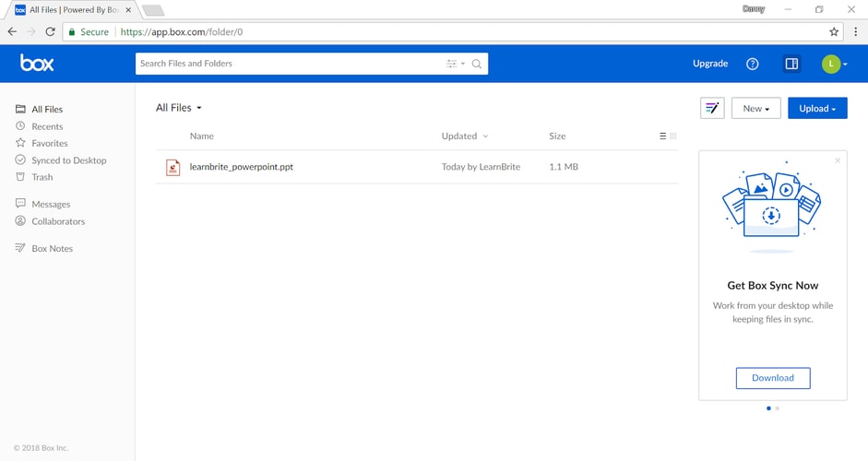Click the Download button for Box Sync
Image resolution: width=868 pixels, height=461 pixels.
pos(772,378)
